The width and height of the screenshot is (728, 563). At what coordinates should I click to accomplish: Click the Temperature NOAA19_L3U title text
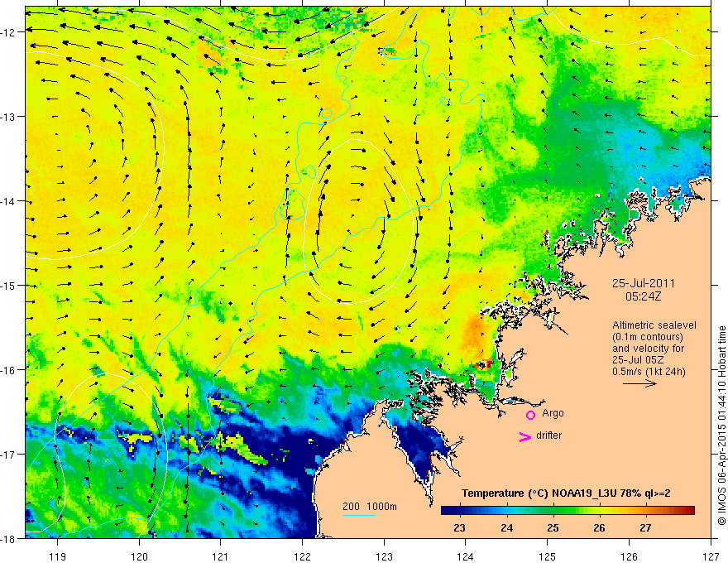click(566, 493)
